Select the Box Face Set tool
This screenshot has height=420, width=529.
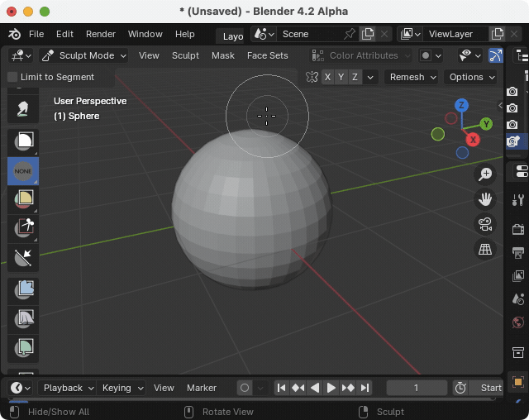coord(23,200)
